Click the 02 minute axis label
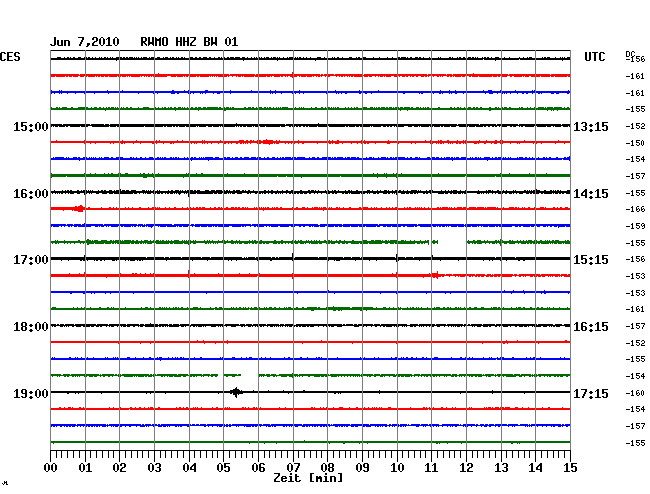The image size is (650, 494). pos(119,468)
